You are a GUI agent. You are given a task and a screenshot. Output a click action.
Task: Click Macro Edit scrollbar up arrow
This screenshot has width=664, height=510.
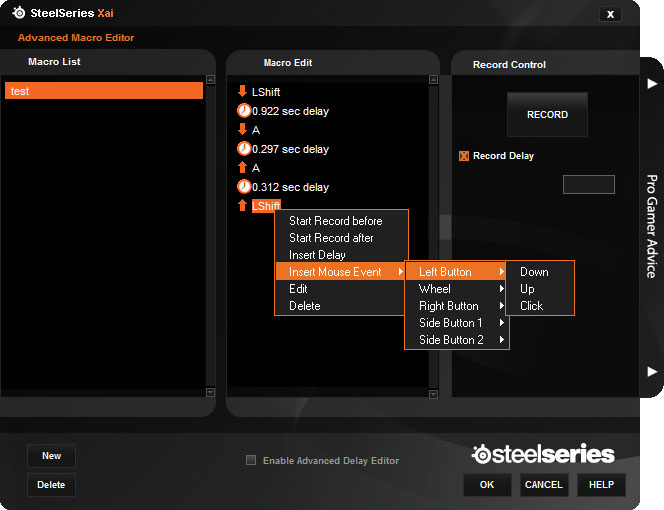(433, 80)
